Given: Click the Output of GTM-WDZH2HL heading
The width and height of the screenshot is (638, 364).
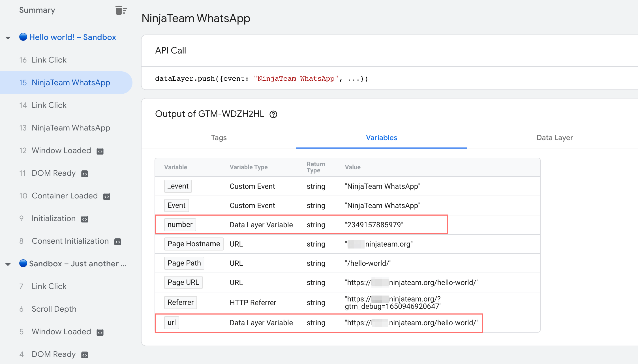Looking at the screenshot, I should click(x=209, y=114).
